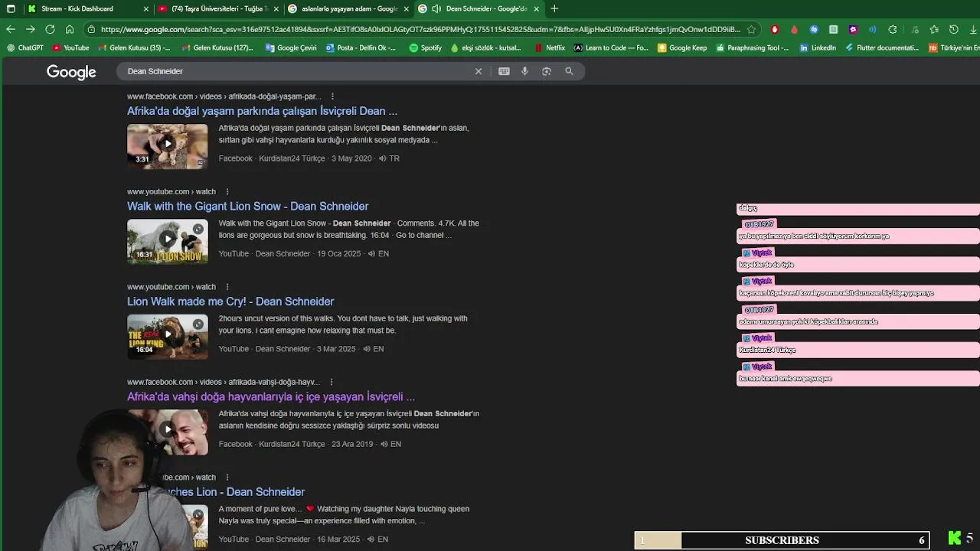The width and height of the screenshot is (980, 551).
Task: Open the downloads arrow icon
Action: pyautogui.click(x=973, y=29)
